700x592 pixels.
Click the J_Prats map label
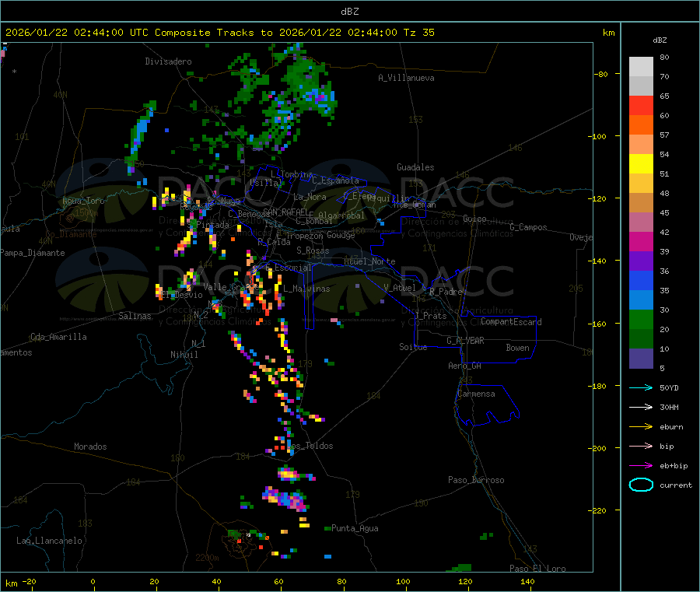pos(430,316)
